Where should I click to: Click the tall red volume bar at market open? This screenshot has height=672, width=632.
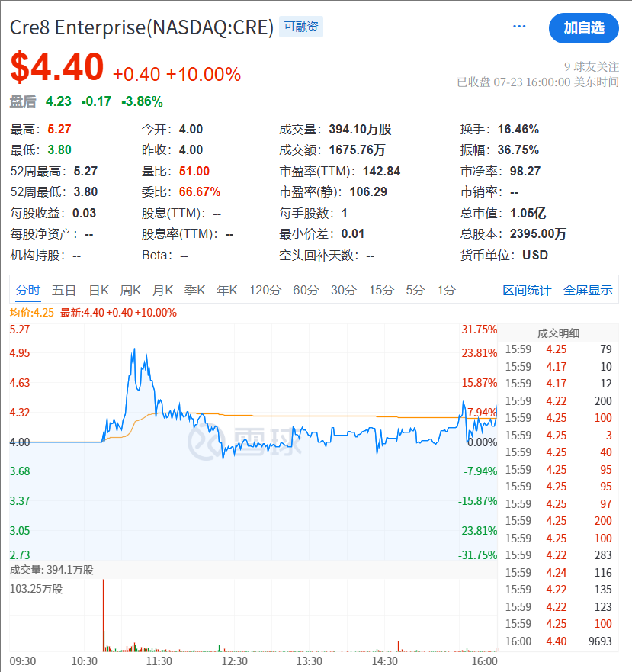103,616
